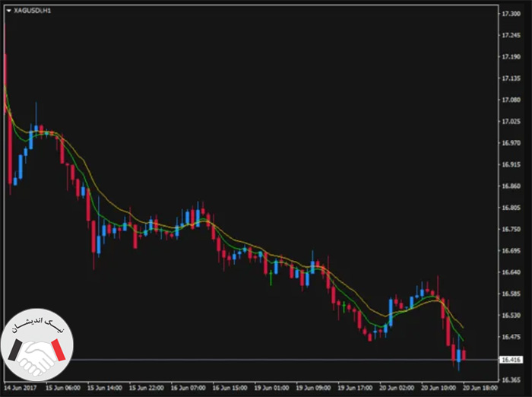Select the orange moving average line's right end
532x397 pixels.
click(462, 326)
